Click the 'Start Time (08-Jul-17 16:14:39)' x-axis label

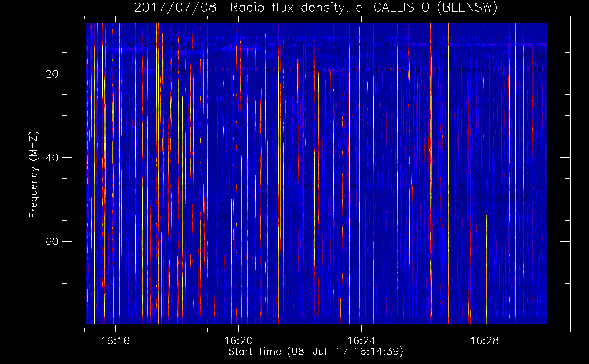(x=316, y=352)
